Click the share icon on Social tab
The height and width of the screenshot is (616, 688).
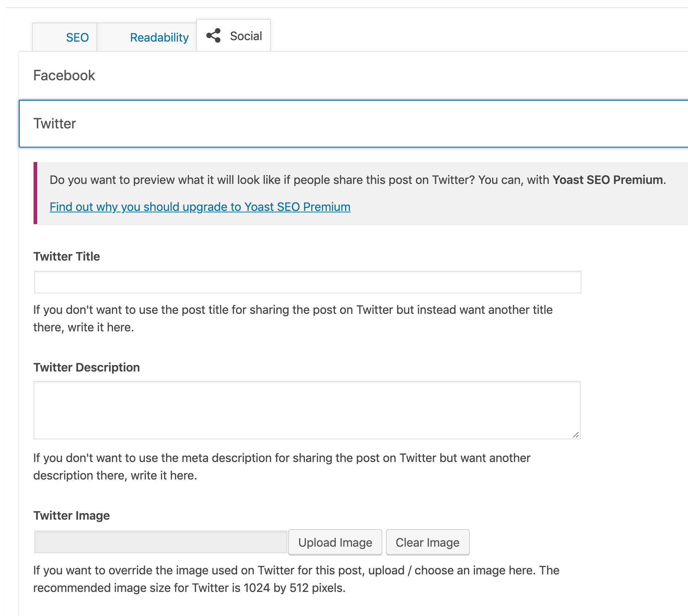tap(213, 36)
